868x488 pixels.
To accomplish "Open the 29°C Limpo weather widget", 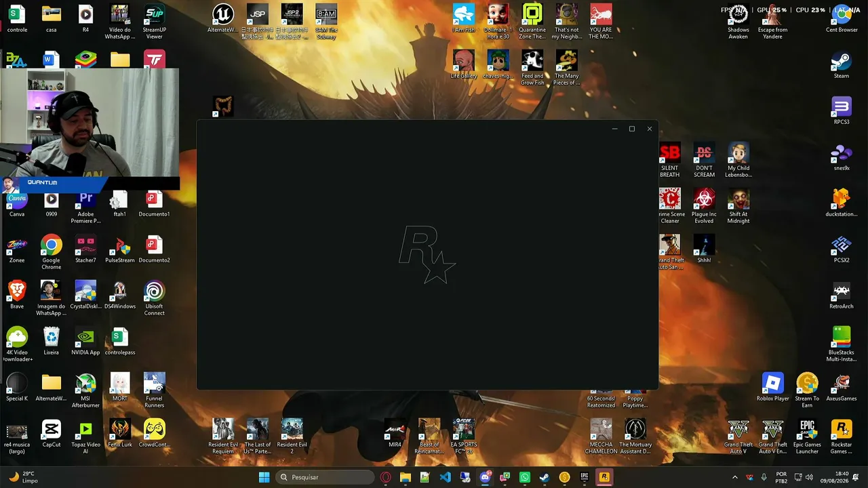I will pos(23,477).
